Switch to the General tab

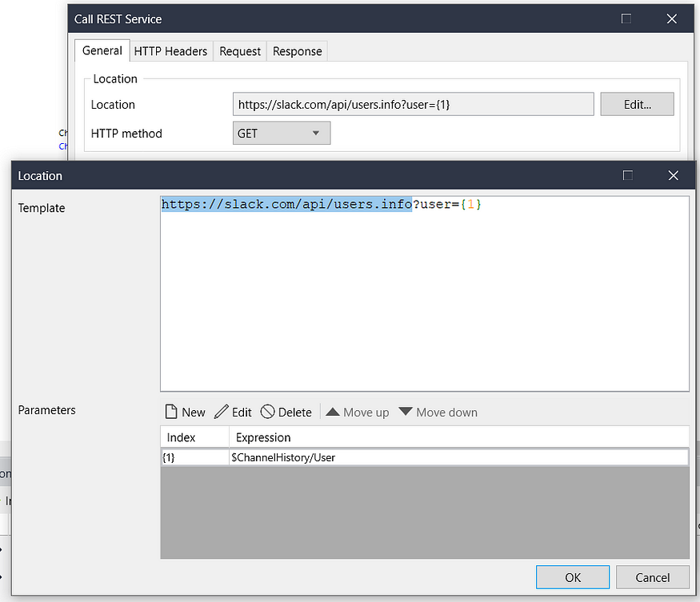point(102,51)
